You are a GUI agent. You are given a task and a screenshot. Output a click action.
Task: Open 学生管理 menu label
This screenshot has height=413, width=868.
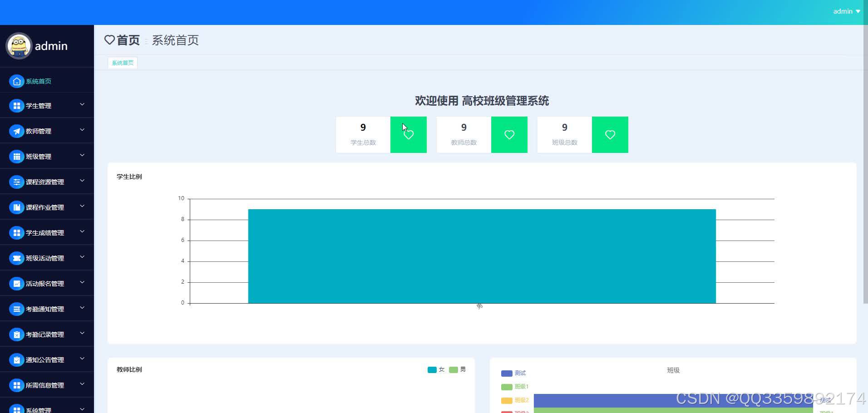pyautogui.click(x=39, y=106)
